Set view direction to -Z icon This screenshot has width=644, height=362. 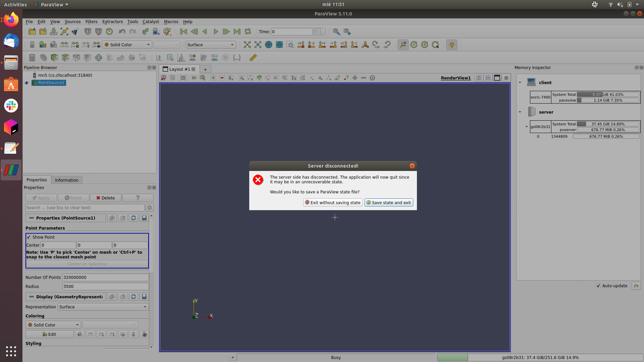tap(355, 45)
